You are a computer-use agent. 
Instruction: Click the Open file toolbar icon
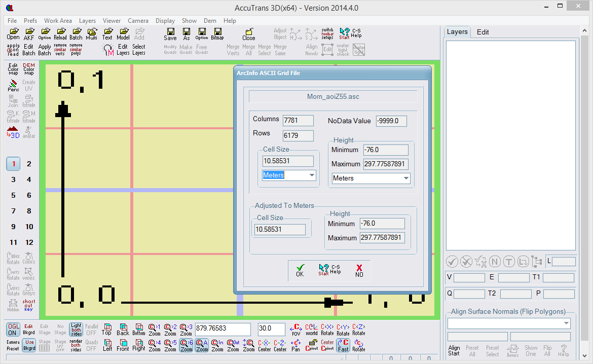[13, 34]
